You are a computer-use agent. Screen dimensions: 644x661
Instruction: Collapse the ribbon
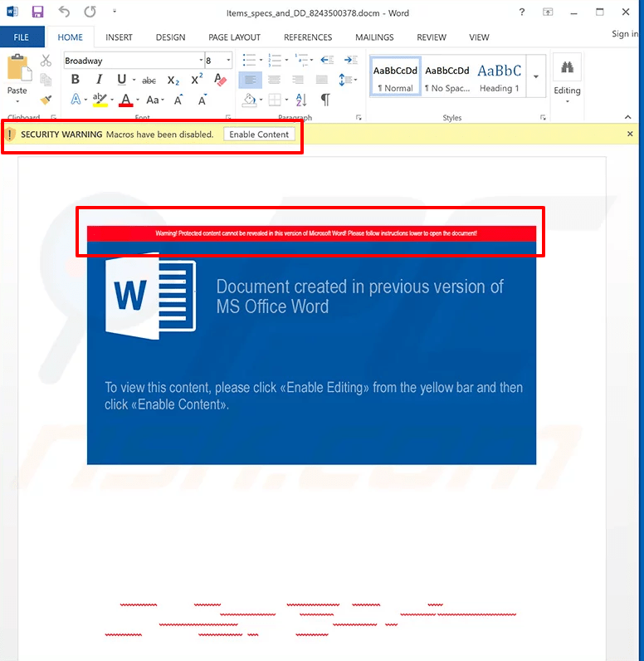coord(628,117)
